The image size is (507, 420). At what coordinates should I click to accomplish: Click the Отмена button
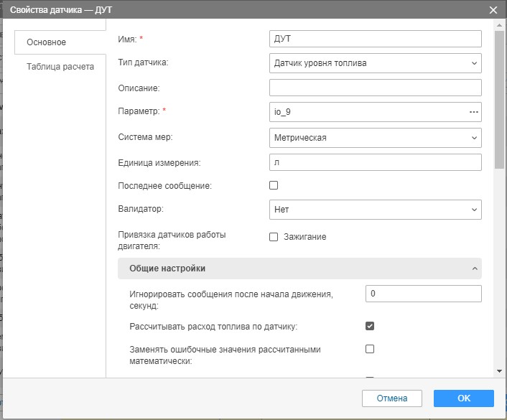[391, 398]
